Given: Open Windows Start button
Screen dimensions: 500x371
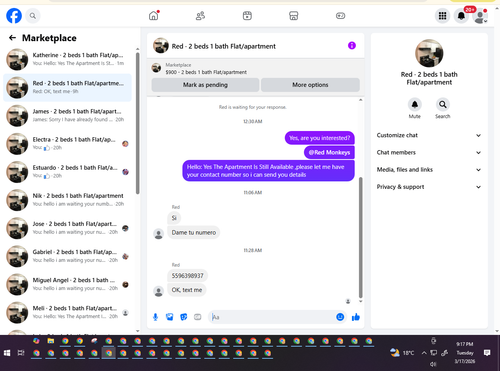Looking at the screenshot, I should pyautogui.click(x=7, y=353).
